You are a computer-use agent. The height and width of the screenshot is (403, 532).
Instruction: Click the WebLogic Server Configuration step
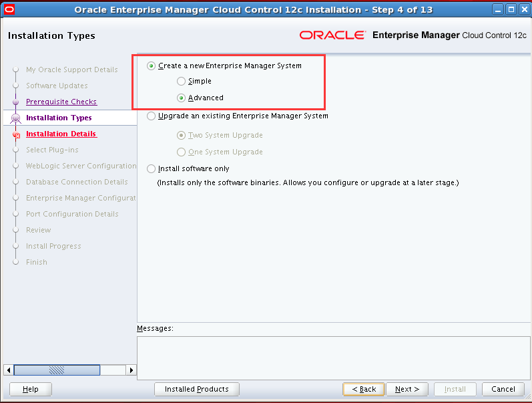pos(81,166)
